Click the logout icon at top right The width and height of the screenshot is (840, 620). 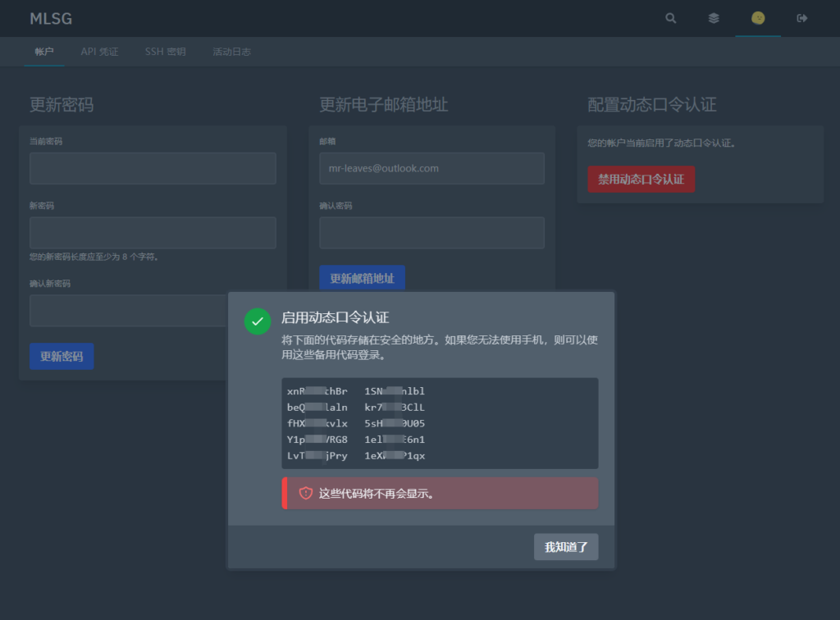pyautogui.click(x=801, y=17)
